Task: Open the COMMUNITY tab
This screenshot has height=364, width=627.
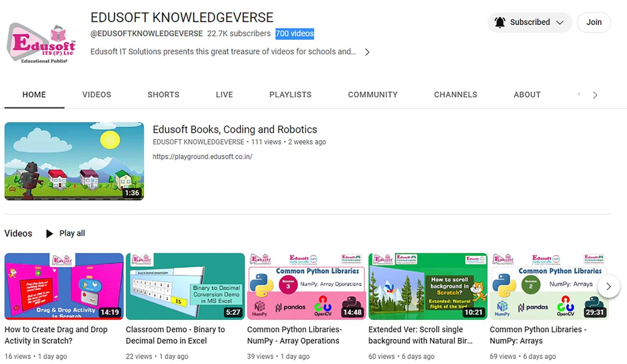Action: click(373, 95)
